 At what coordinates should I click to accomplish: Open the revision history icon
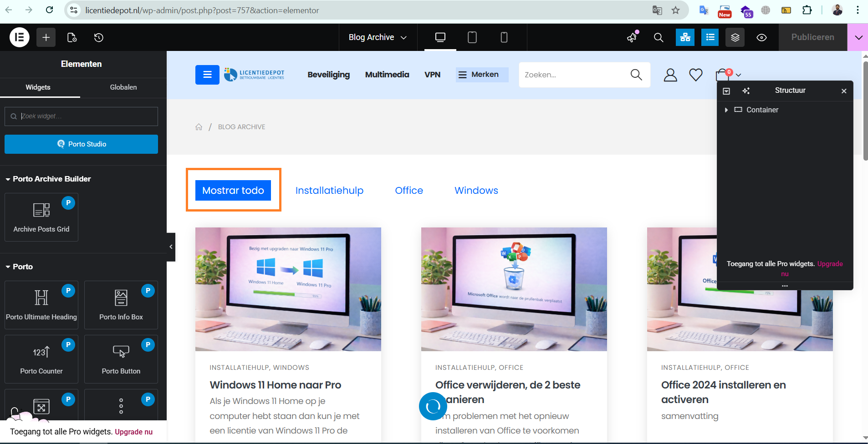coord(99,37)
